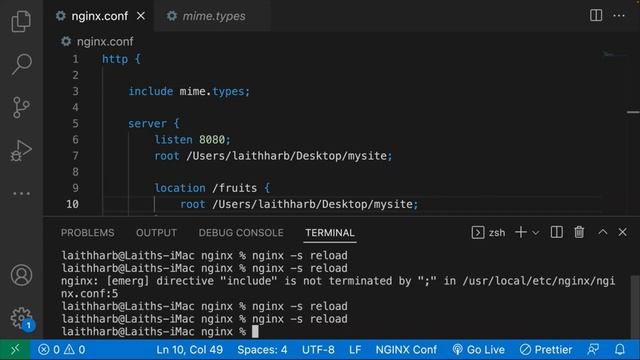Open the OUTPUT panel tab

pos(156,233)
